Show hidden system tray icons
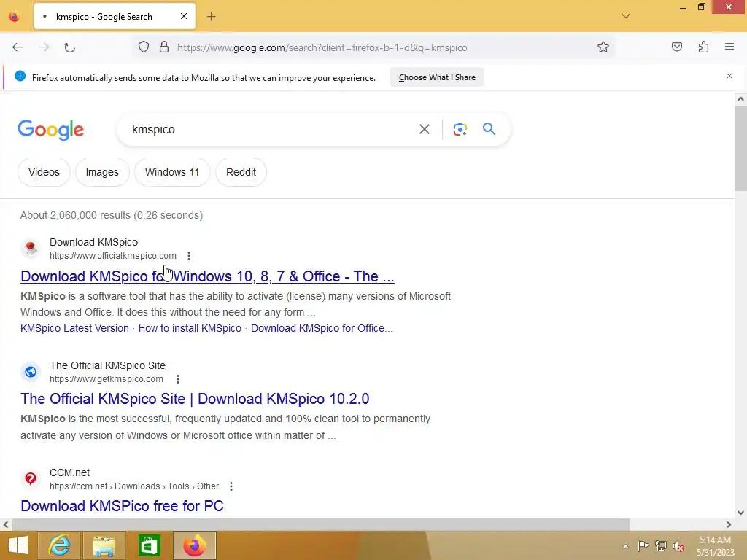The image size is (747, 560). click(x=625, y=546)
